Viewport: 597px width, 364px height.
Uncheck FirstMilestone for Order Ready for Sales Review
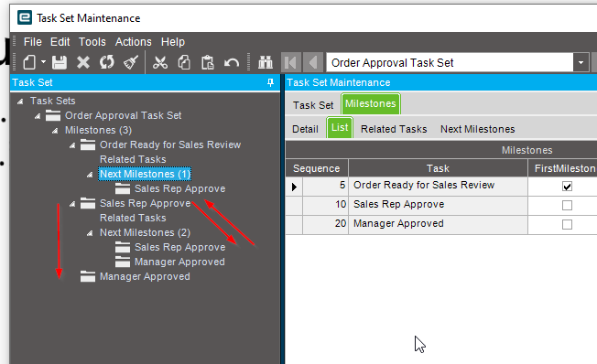point(567,187)
